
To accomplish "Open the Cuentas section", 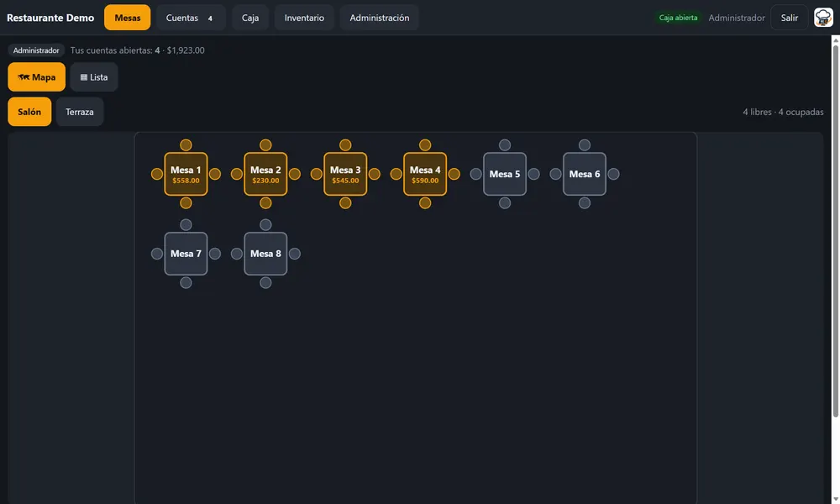I will pyautogui.click(x=191, y=18).
